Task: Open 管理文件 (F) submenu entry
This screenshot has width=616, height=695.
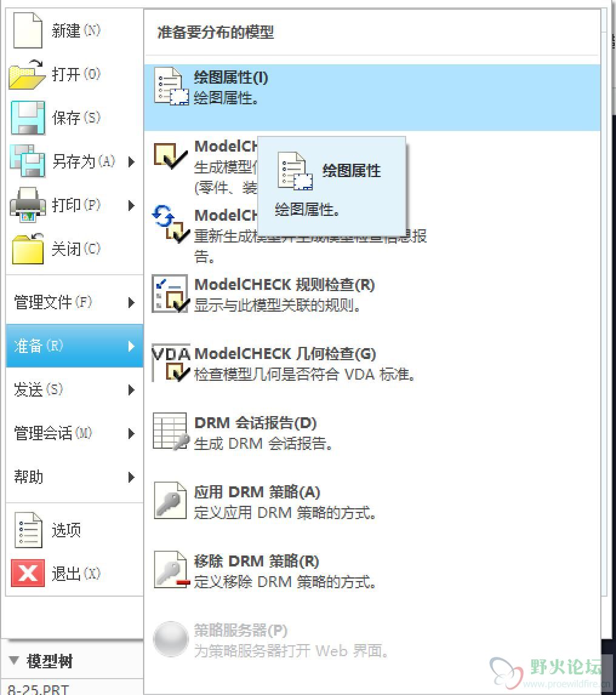Action: tap(75, 302)
